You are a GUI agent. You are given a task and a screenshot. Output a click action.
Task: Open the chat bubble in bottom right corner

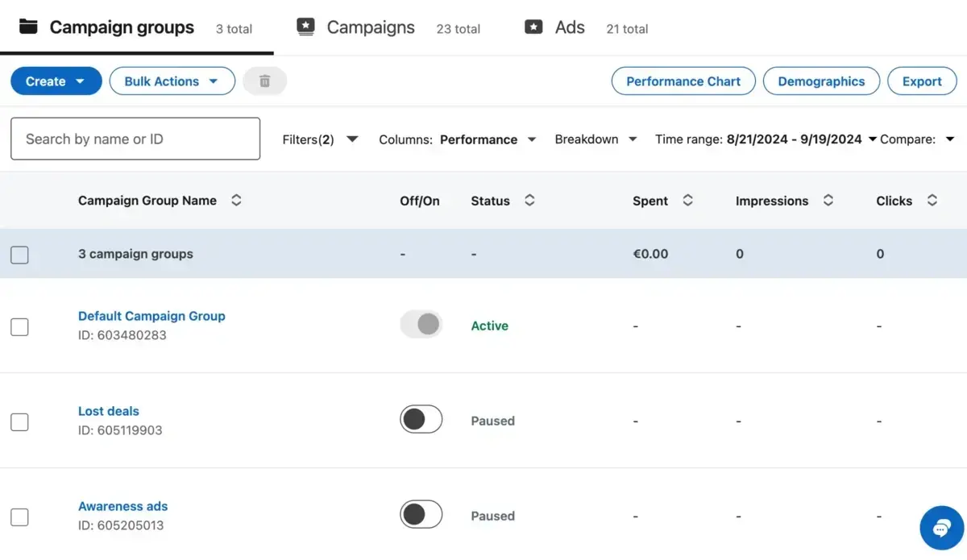(x=941, y=528)
